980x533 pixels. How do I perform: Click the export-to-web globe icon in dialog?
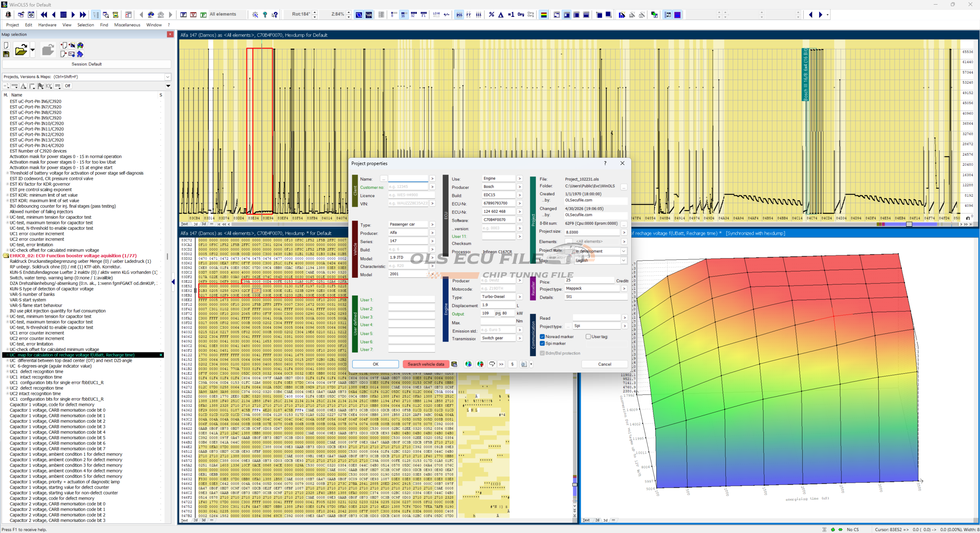point(480,364)
